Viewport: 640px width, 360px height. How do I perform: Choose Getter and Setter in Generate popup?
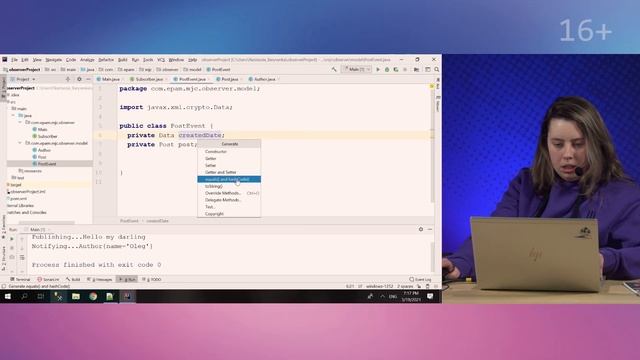coord(229,172)
